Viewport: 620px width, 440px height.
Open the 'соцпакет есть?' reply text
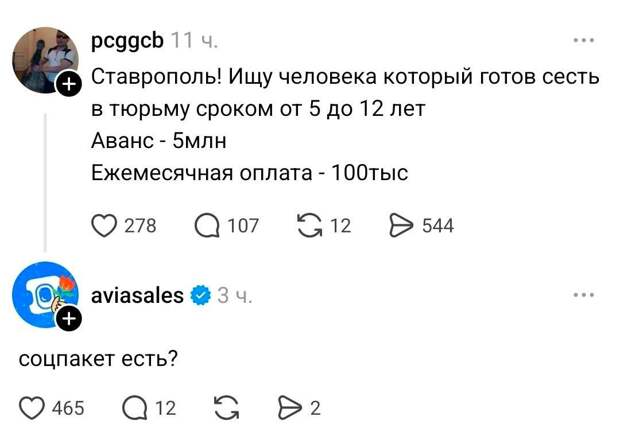tap(99, 358)
